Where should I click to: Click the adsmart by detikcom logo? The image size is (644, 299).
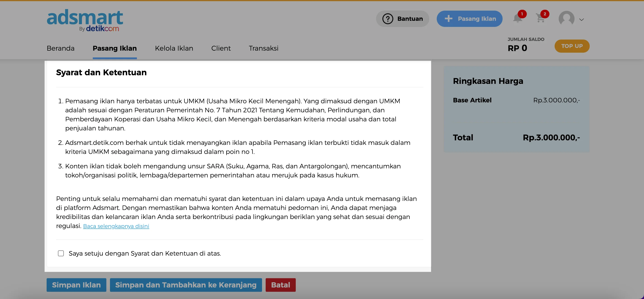point(85,20)
